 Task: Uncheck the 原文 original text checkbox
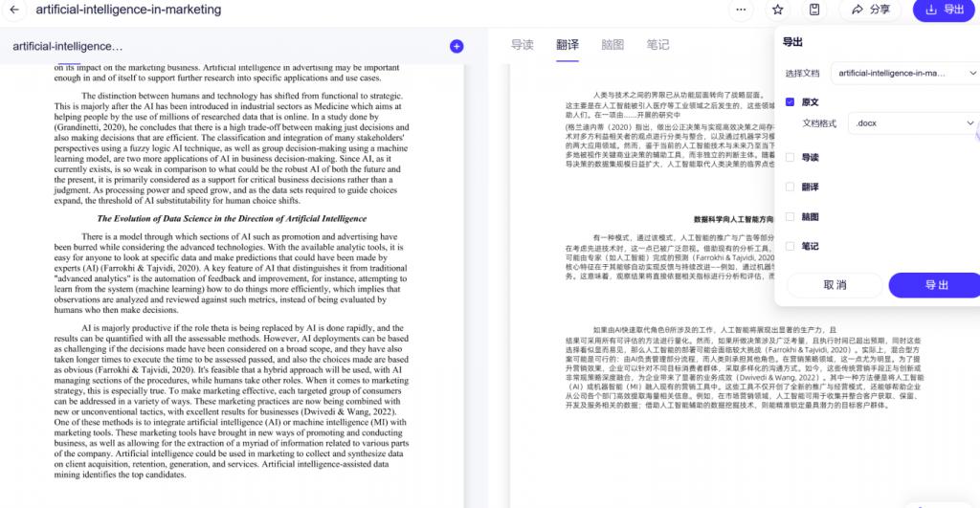tap(790, 101)
